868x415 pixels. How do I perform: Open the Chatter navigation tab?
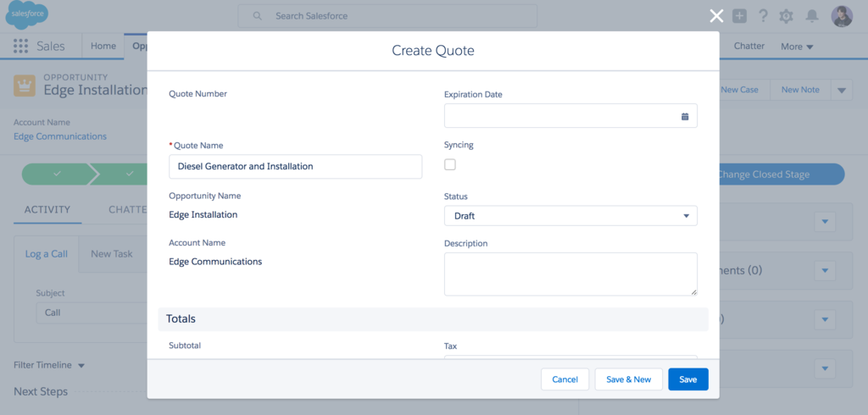point(749,46)
